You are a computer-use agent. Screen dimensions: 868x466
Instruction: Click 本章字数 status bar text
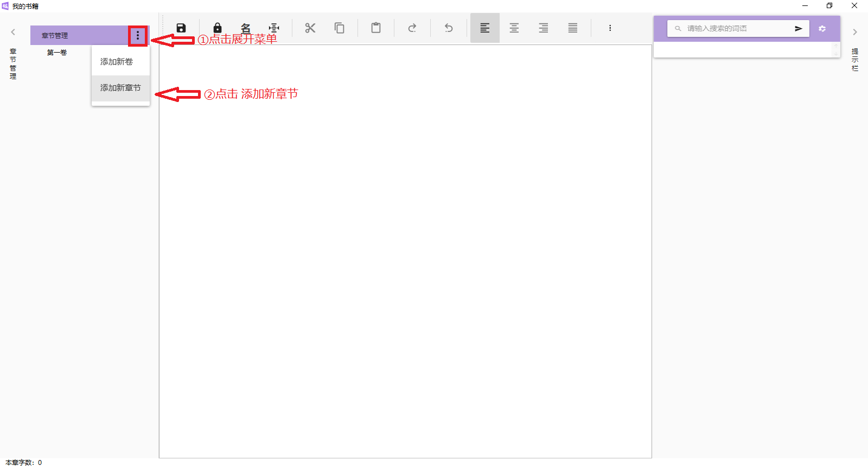[x=24, y=462]
